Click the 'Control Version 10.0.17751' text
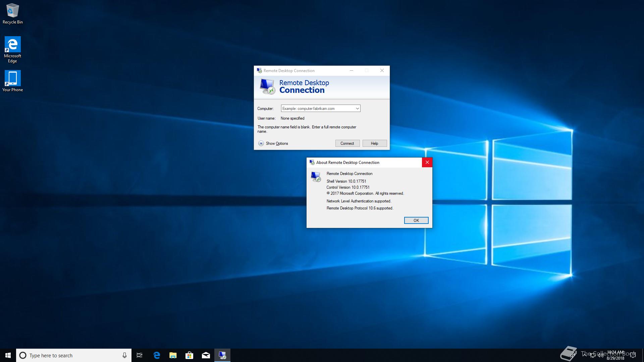 click(348, 187)
